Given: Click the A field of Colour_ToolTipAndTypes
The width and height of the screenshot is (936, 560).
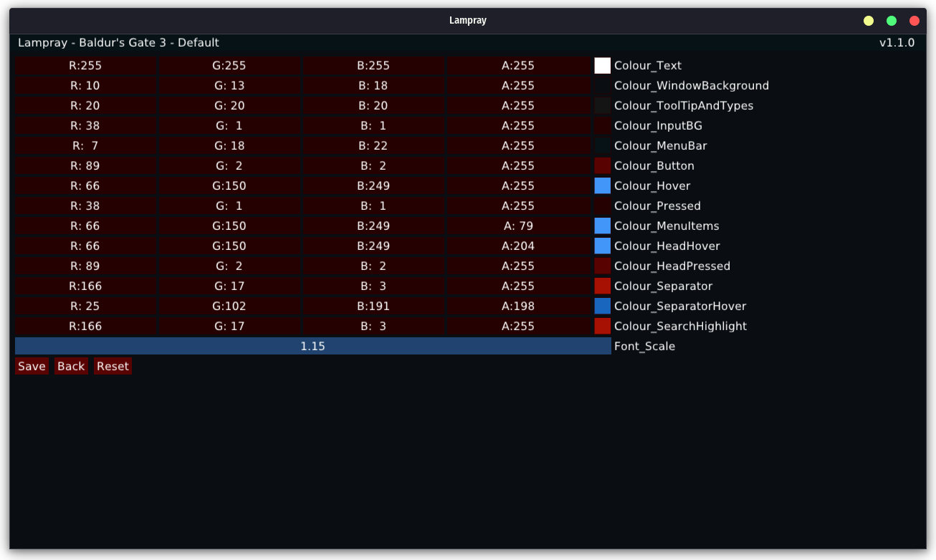Looking at the screenshot, I should point(518,105).
